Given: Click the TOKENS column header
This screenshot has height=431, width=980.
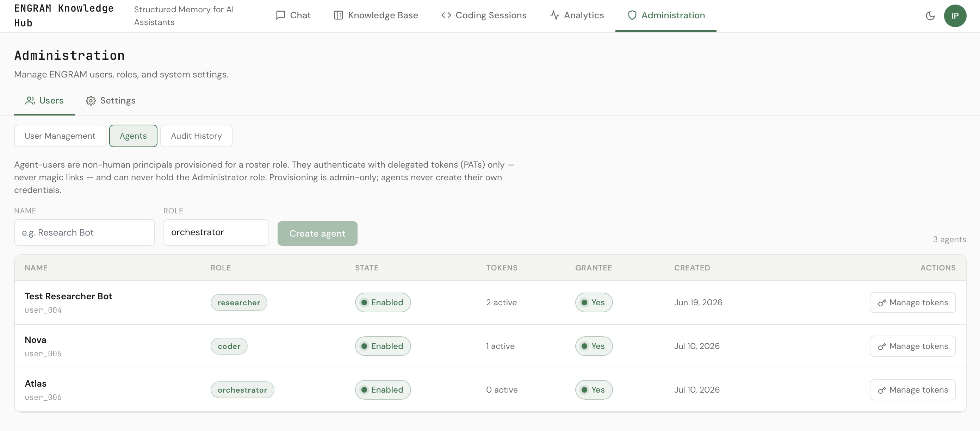Looking at the screenshot, I should click(x=502, y=268).
